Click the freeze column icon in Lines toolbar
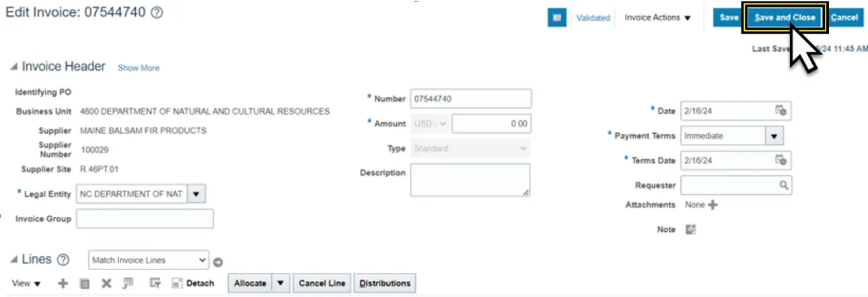This screenshot has width=868, height=297. (128, 284)
